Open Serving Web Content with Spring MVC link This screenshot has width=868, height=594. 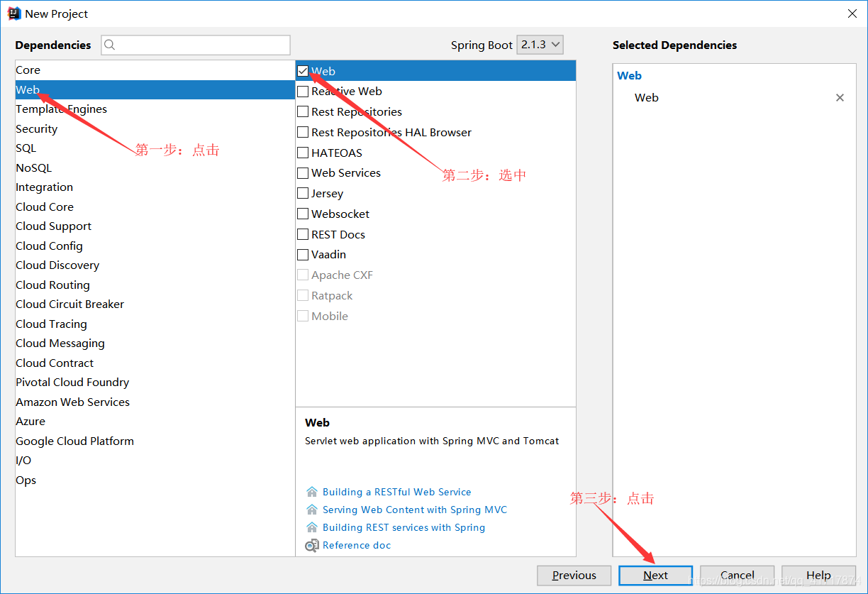coord(415,510)
